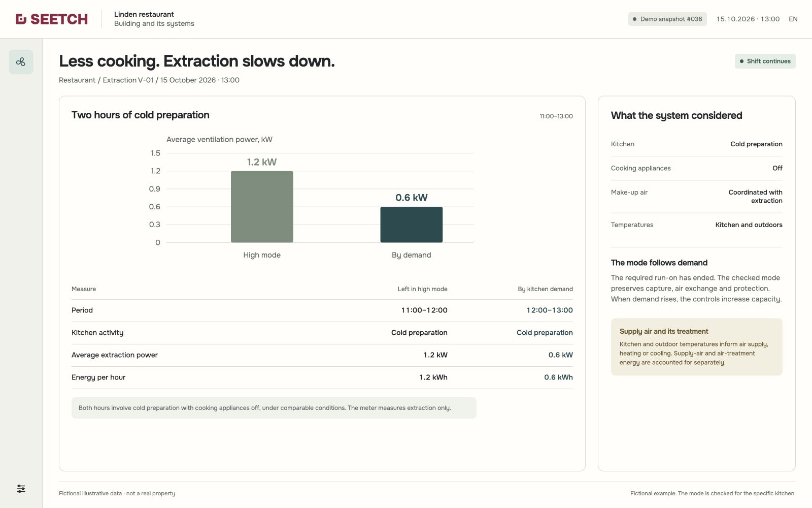Click the Demo snapshot #036 badge
The width and height of the screenshot is (812, 508).
pos(667,19)
